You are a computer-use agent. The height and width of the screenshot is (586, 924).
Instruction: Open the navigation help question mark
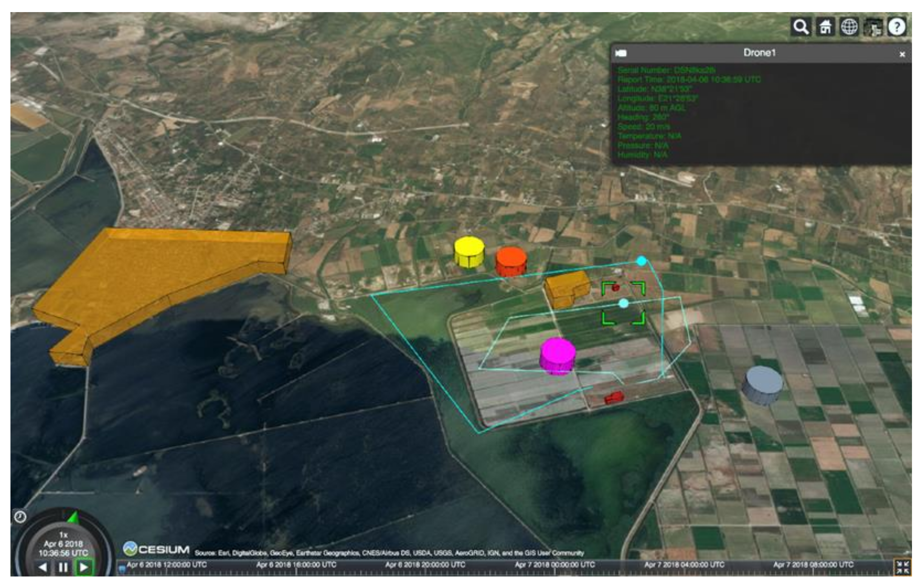click(x=897, y=27)
